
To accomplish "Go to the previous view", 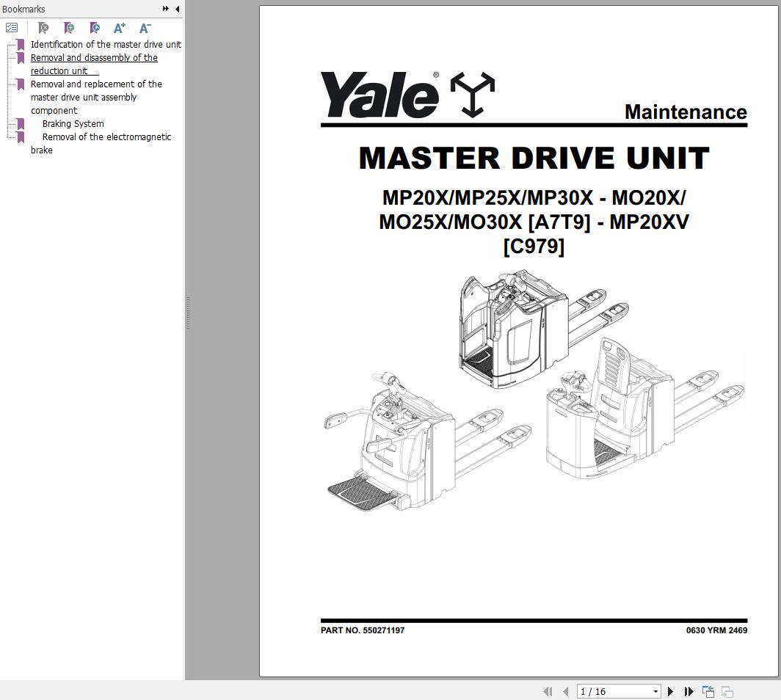I will tap(708, 691).
